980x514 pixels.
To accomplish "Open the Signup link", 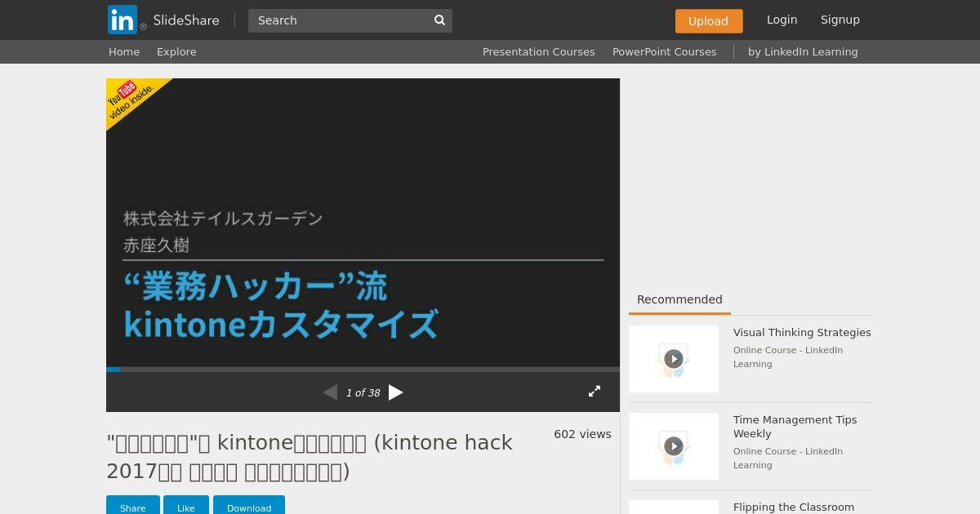I will [x=840, y=20].
